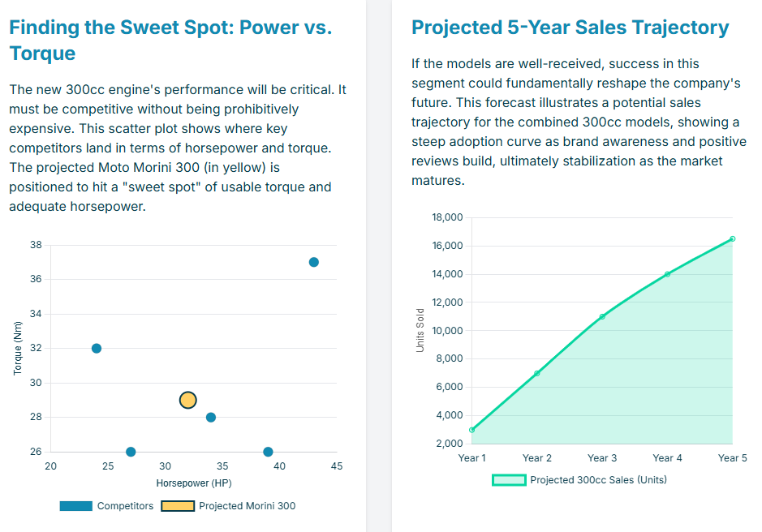Click the yellow Projected Morini 300 data point
This screenshot has width=762, height=532.
(x=187, y=400)
